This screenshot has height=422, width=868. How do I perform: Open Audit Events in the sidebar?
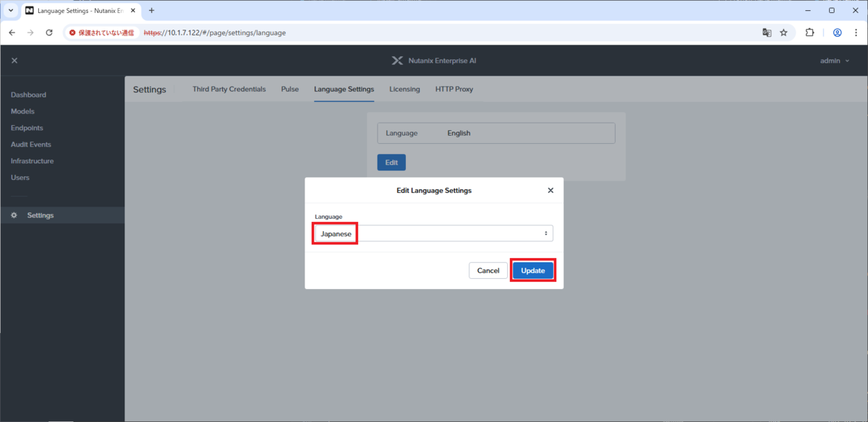coord(31,145)
